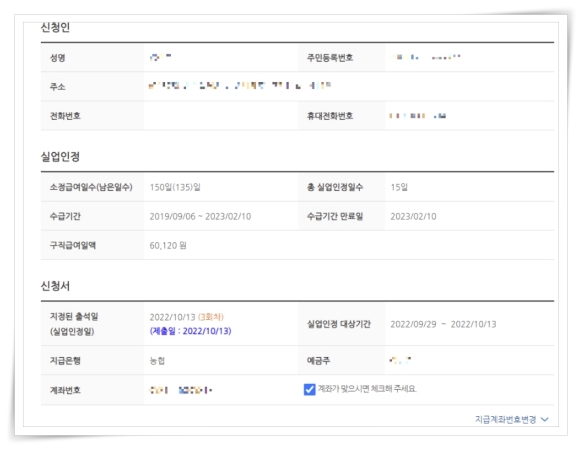
Task: Select the 농협 bank name
Action: click(157, 361)
